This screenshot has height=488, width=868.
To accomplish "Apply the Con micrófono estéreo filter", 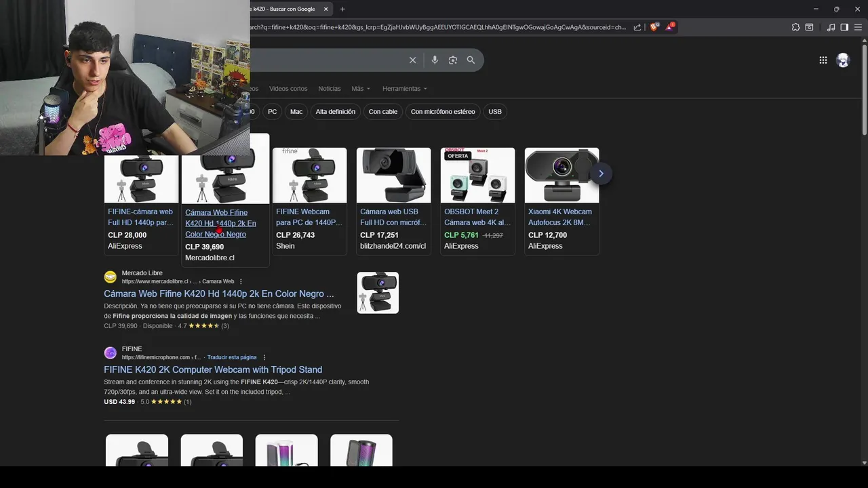I will [443, 112].
